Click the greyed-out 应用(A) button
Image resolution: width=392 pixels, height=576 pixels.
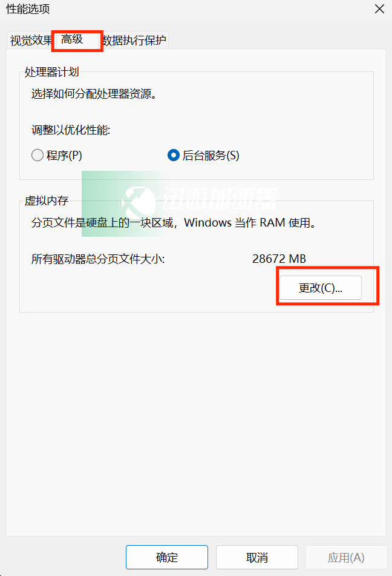pyautogui.click(x=346, y=557)
